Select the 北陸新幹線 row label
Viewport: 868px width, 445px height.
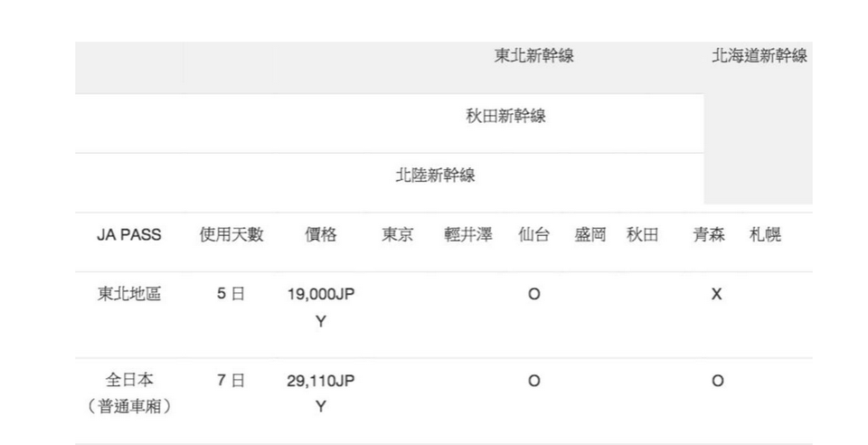[x=435, y=176]
